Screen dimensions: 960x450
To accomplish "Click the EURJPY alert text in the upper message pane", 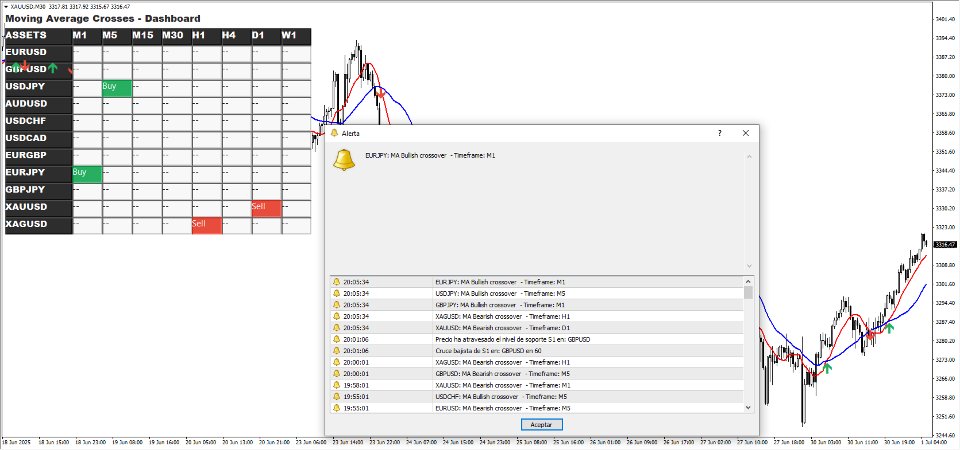I will pyautogui.click(x=430, y=156).
